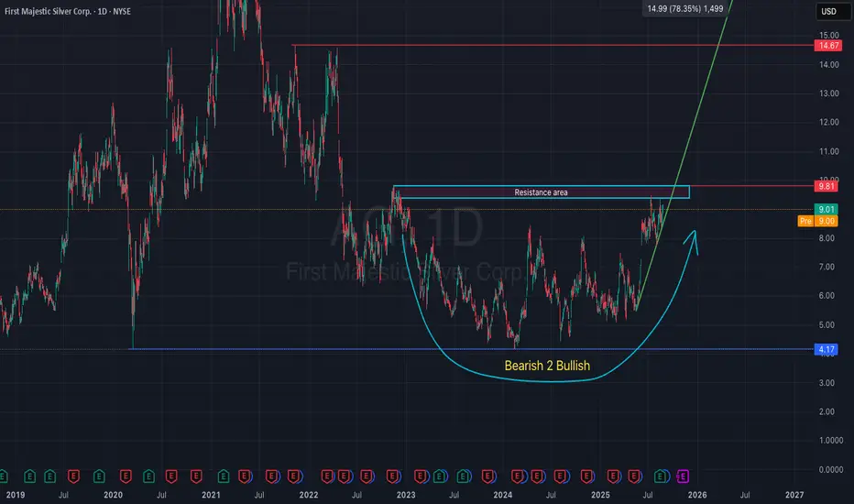Select the Bearish 2 Bullish text annotation
The image size is (854, 504).
pyautogui.click(x=547, y=366)
